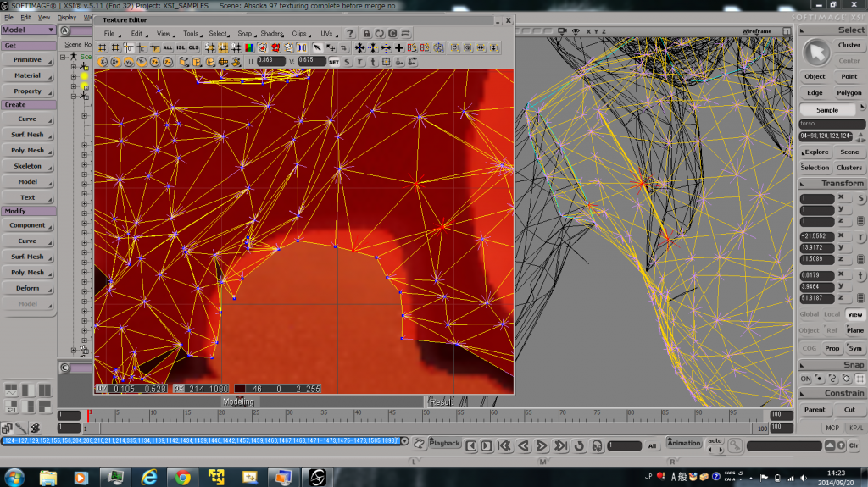
Task: Click the Edge selection filter button
Action: (x=815, y=92)
